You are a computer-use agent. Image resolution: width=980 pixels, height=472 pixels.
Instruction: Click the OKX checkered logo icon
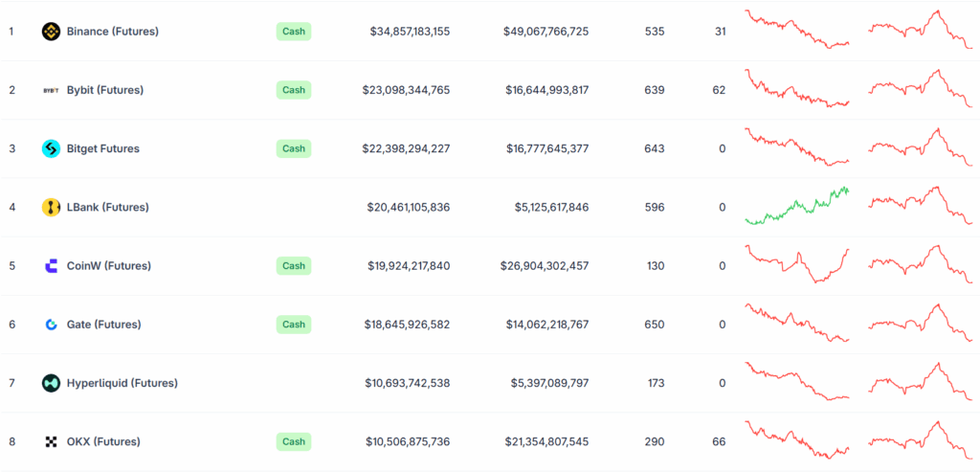click(51, 441)
